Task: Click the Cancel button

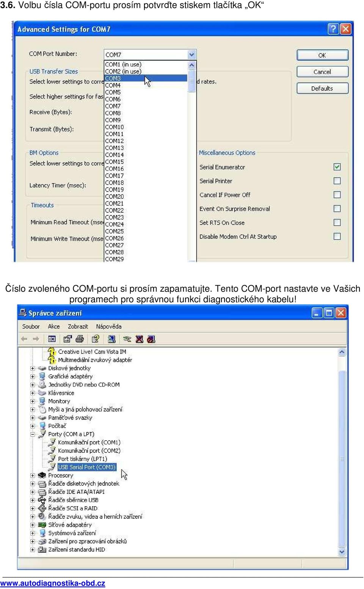Action: 322,72
